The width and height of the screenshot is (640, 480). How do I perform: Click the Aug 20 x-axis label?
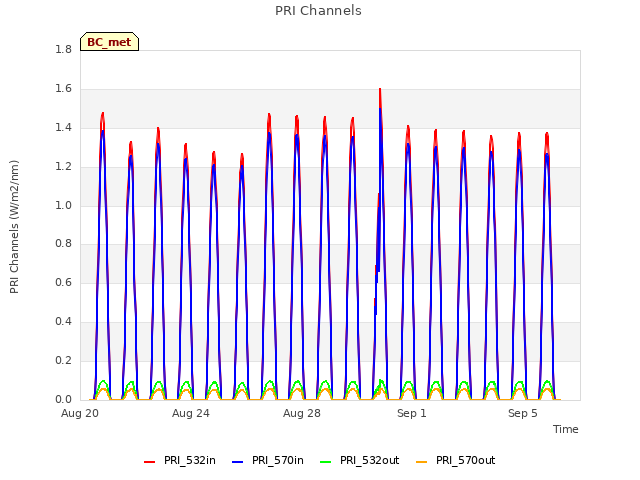pyautogui.click(x=80, y=413)
